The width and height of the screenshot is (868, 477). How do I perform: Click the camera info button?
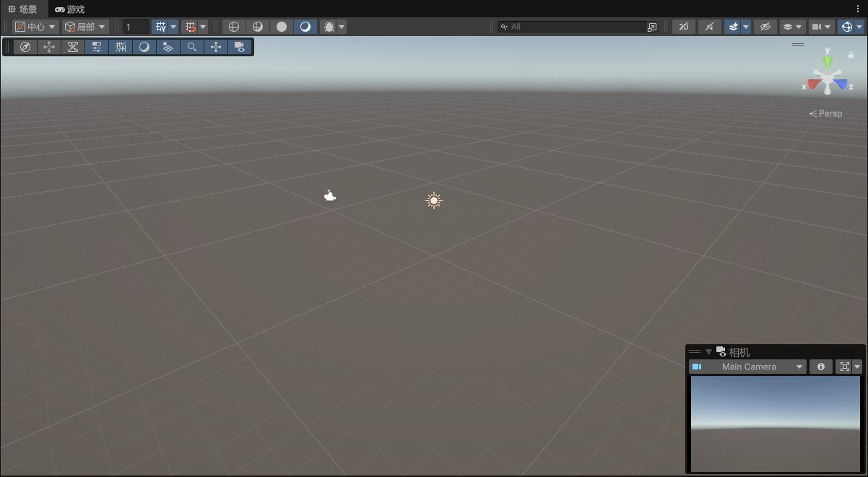click(x=820, y=367)
